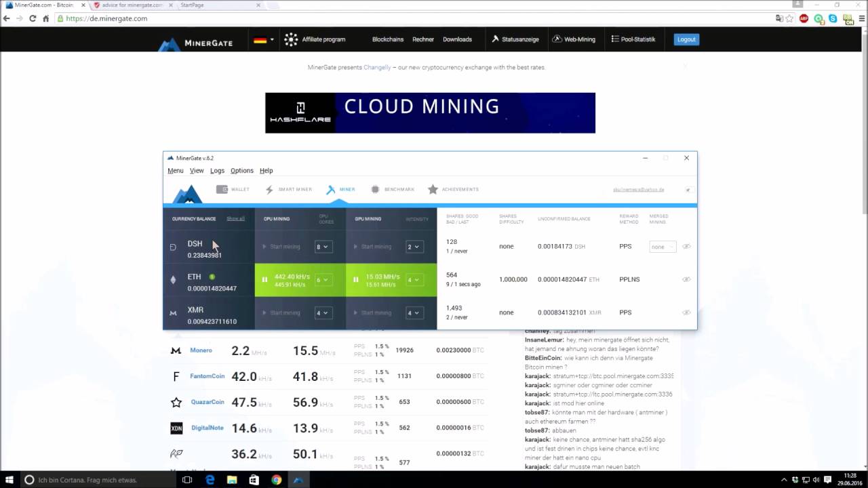Open ETH CPU cores dropdown showing 6
868x488 pixels.
(x=323, y=280)
